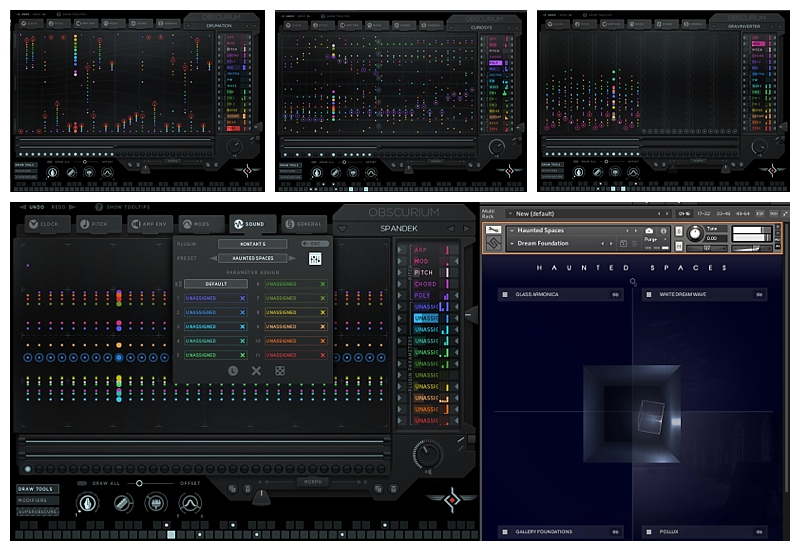Open the Clock tab in Spandek window
Image resolution: width=800 pixels, height=551 pixels.
47,224
